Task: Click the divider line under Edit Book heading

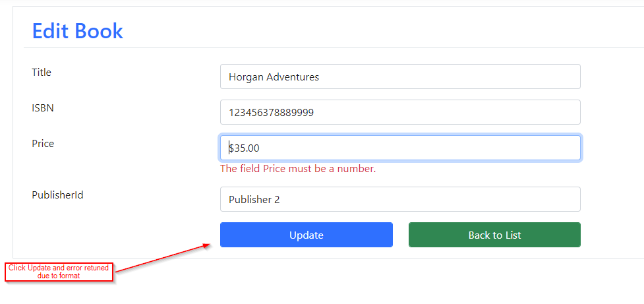Action: tap(334, 47)
